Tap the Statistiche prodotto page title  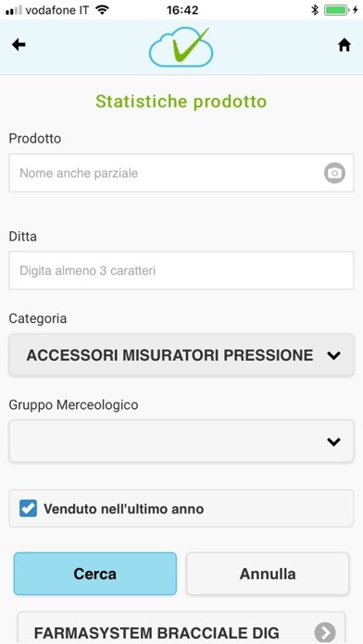[181, 102]
